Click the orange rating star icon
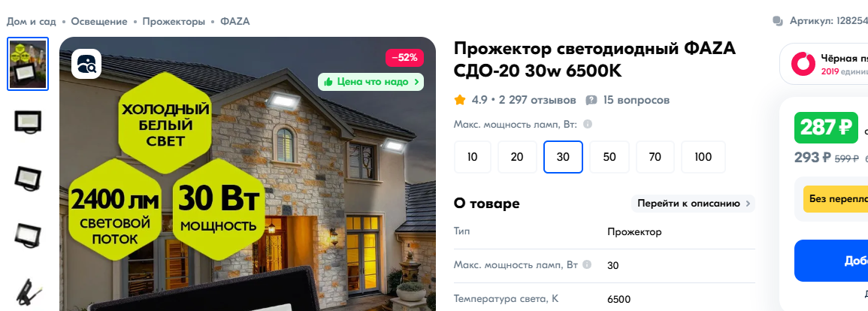Screen dimensions: 868x311 click(x=459, y=100)
